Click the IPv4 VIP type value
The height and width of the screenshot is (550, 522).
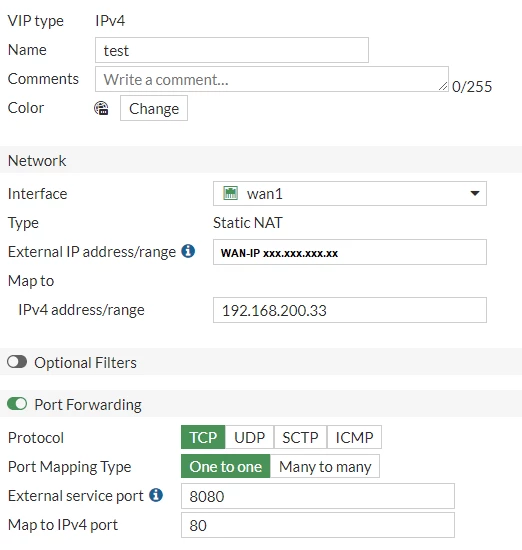coord(110,21)
